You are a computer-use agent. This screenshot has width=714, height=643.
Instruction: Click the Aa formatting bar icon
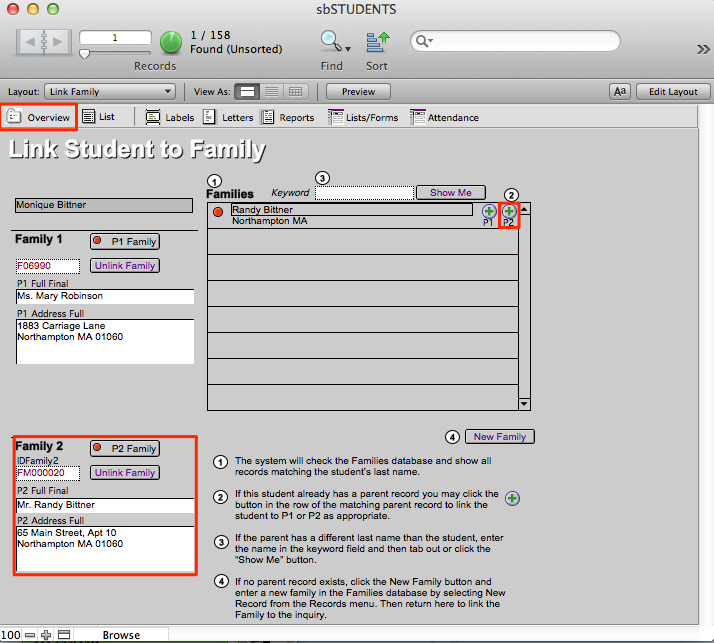click(620, 91)
